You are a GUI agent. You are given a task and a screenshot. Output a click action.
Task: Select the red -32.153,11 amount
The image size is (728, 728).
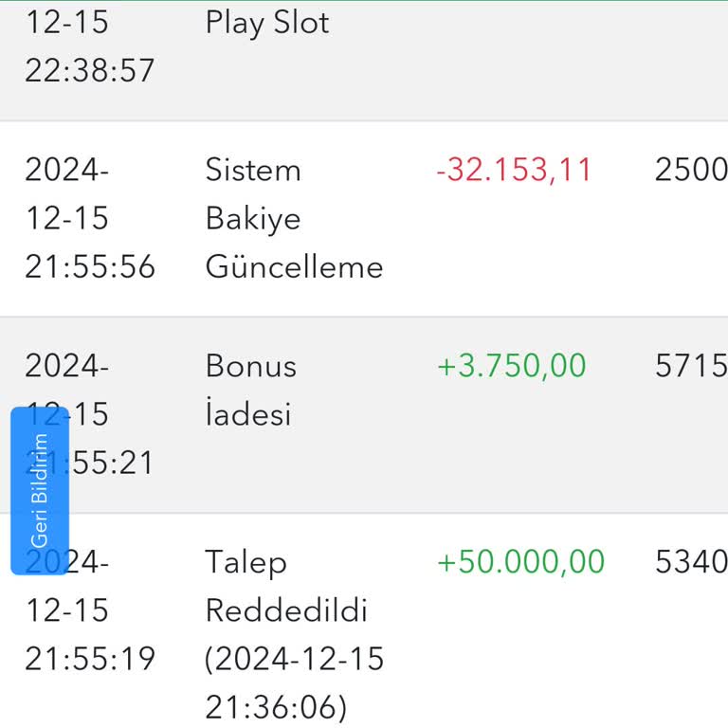pos(514,171)
